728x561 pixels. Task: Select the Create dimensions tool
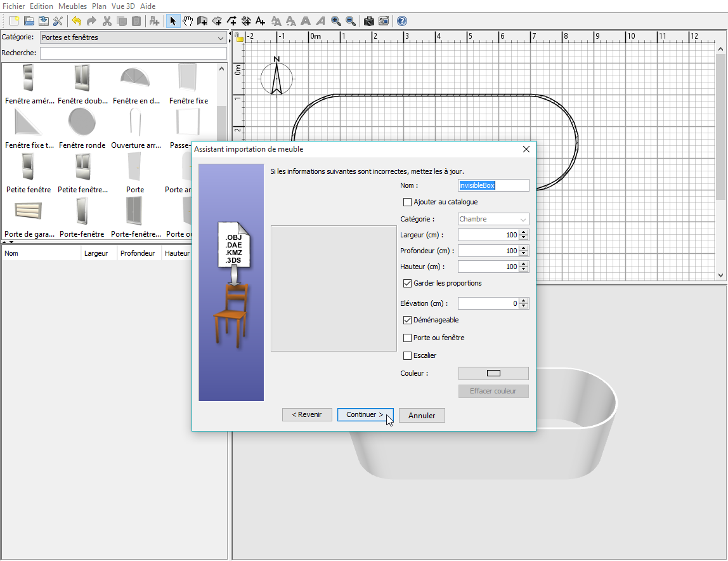click(246, 21)
